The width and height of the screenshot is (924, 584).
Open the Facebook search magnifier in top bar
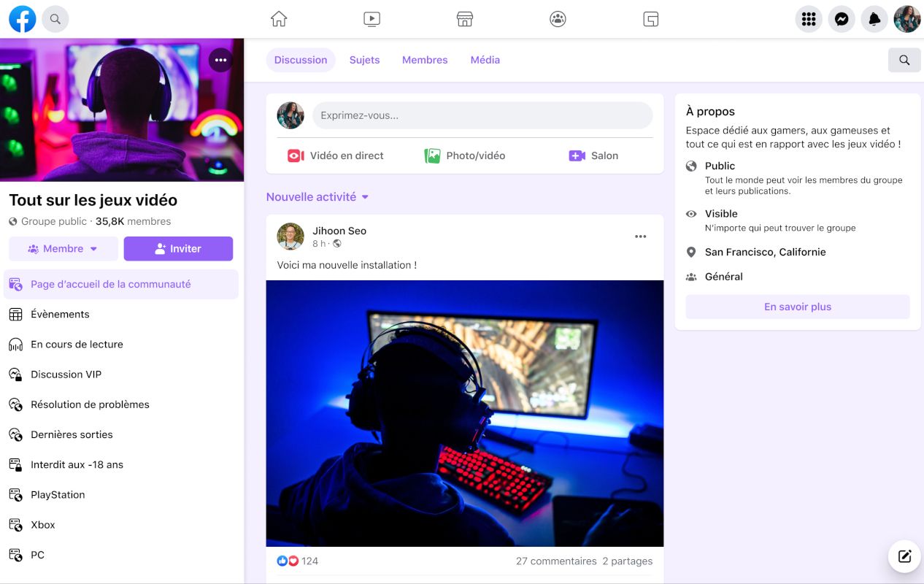55,19
